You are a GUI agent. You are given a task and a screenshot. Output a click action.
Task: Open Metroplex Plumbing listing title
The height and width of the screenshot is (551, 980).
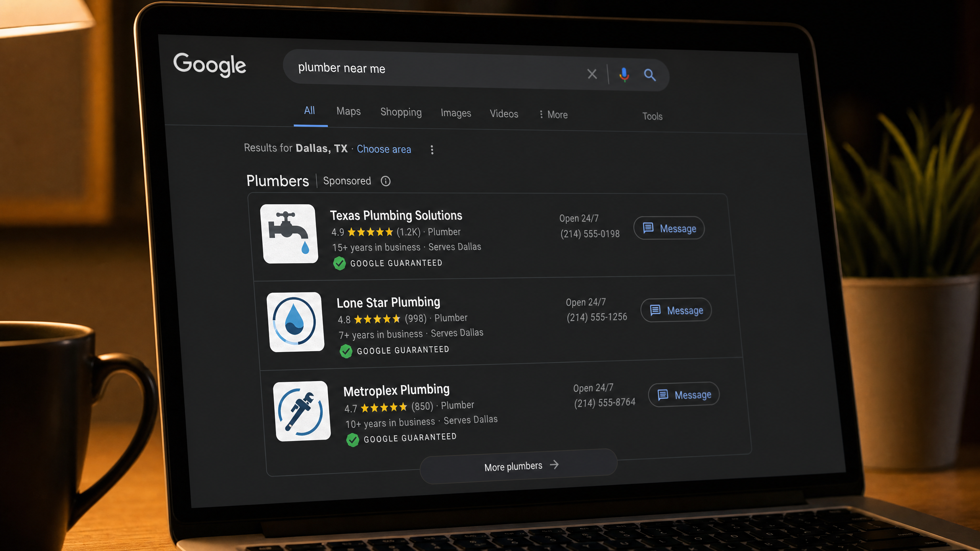click(396, 390)
